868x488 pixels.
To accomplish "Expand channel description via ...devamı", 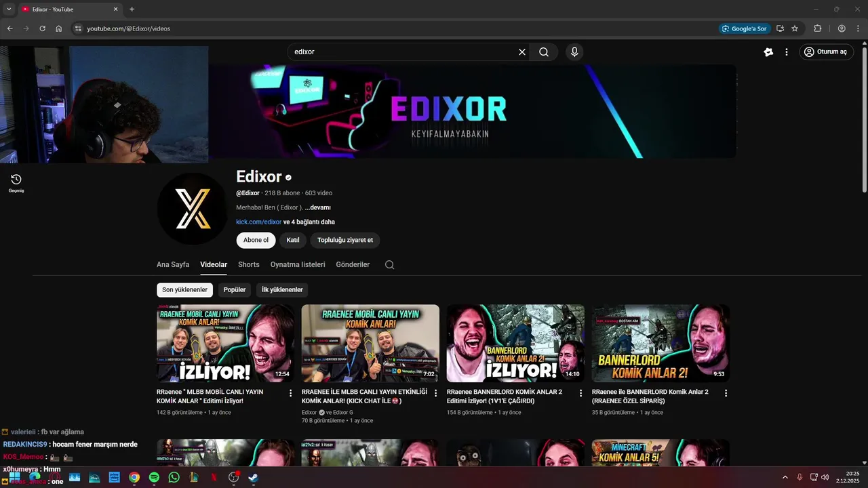I will tap(317, 207).
